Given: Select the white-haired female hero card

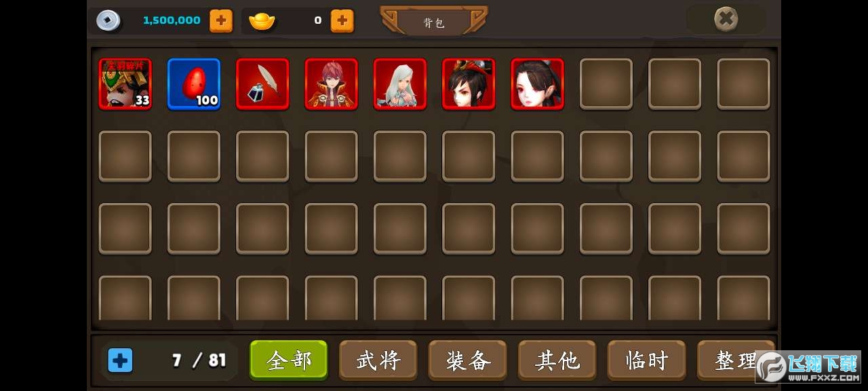Looking at the screenshot, I should coord(400,83).
